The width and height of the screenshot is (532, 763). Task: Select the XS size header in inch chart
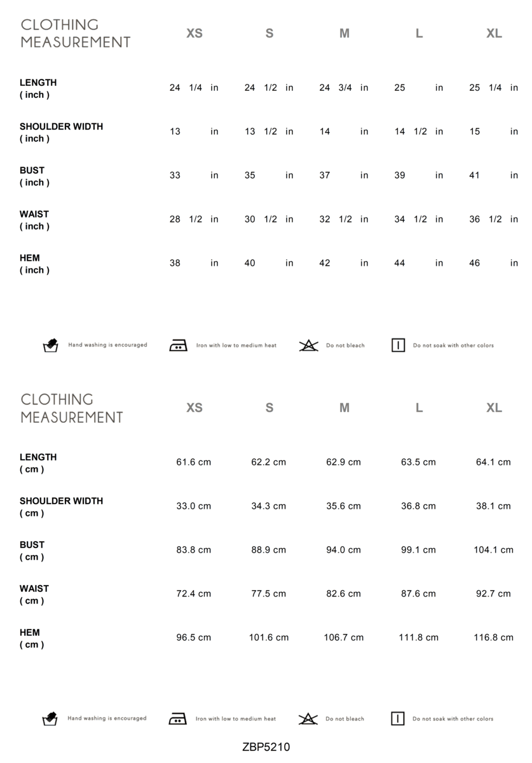tap(194, 33)
